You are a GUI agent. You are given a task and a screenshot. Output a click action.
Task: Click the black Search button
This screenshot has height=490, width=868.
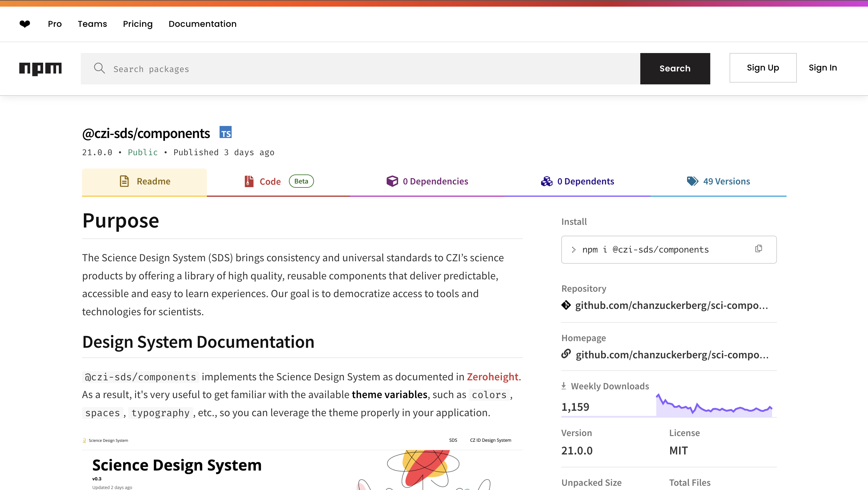click(675, 68)
